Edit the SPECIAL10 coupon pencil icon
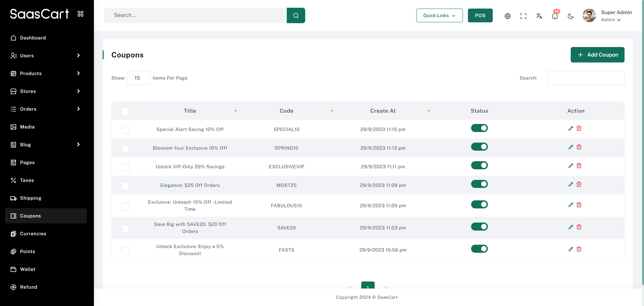The width and height of the screenshot is (644, 306). 571,128
